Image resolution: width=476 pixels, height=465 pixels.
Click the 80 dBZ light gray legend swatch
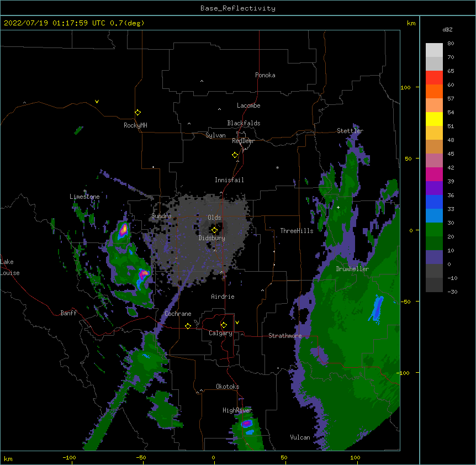[x=434, y=50]
